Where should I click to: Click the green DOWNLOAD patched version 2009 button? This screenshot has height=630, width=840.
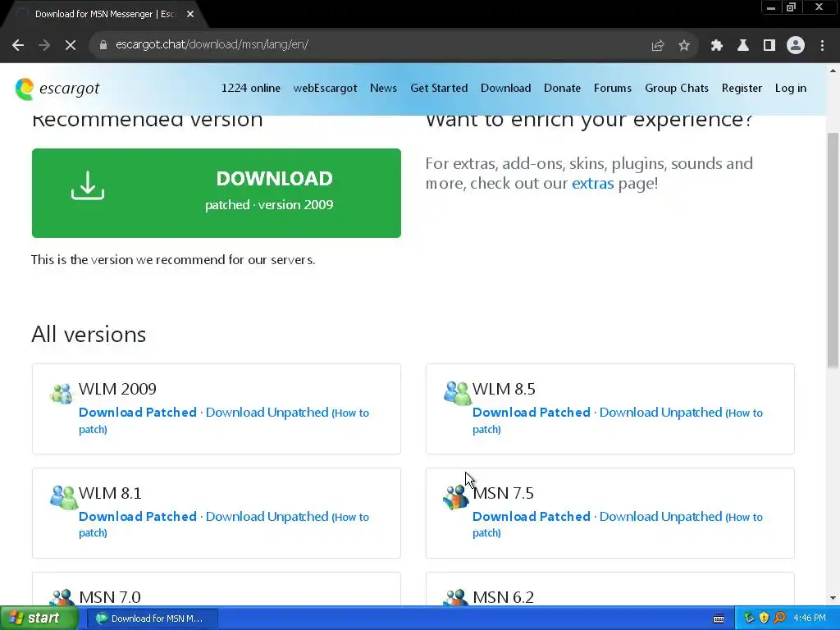[x=217, y=193]
